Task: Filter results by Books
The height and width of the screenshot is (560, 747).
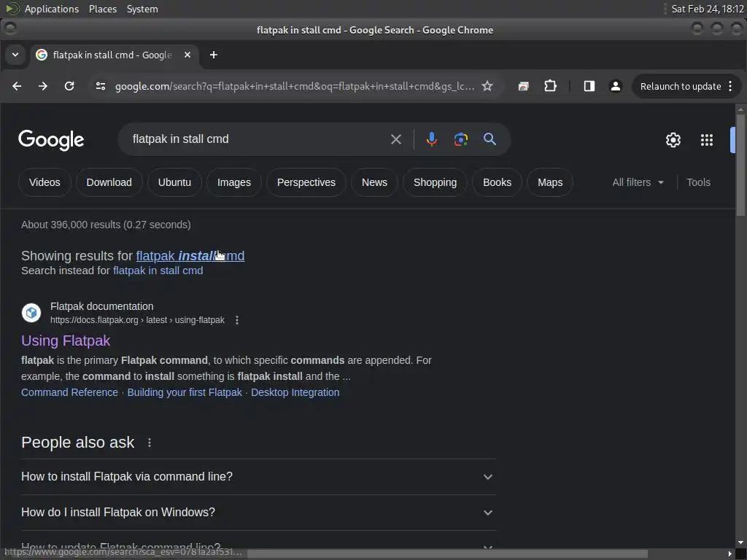Action: (497, 182)
